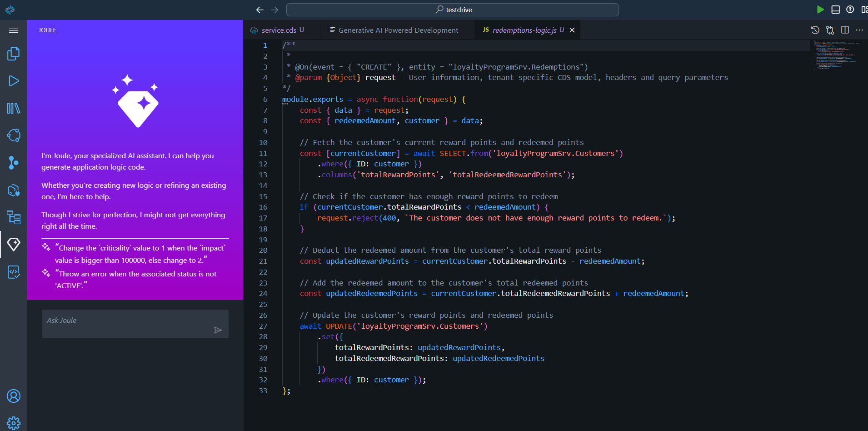Click the SELECT keyword on line 11

(x=453, y=153)
